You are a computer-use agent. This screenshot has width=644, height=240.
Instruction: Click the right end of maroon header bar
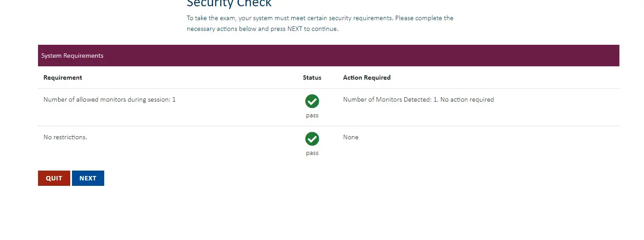608,56
